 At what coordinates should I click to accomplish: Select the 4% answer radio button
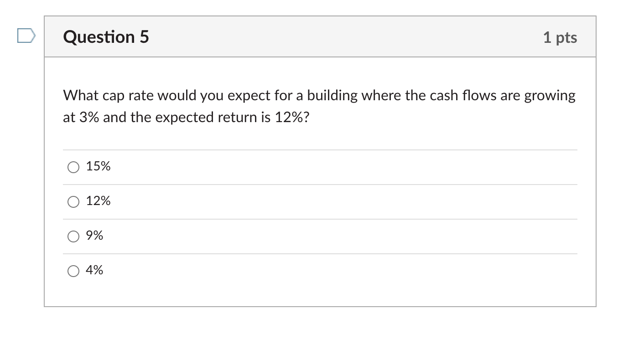click(x=73, y=270)
